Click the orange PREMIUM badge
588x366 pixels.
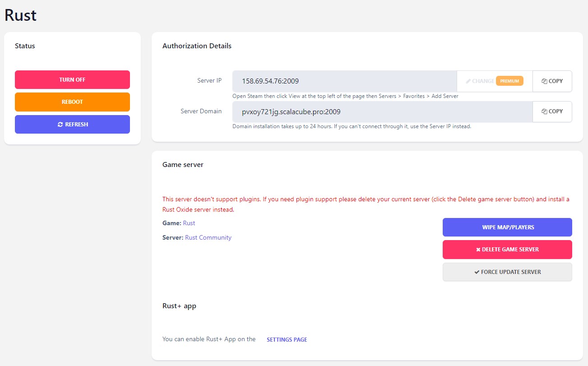(509, 81)
